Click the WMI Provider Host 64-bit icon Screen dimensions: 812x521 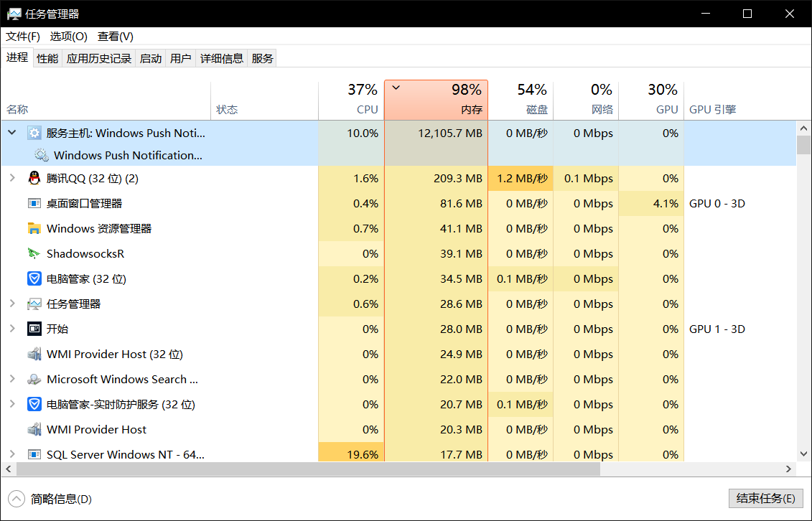pos(34,429)
